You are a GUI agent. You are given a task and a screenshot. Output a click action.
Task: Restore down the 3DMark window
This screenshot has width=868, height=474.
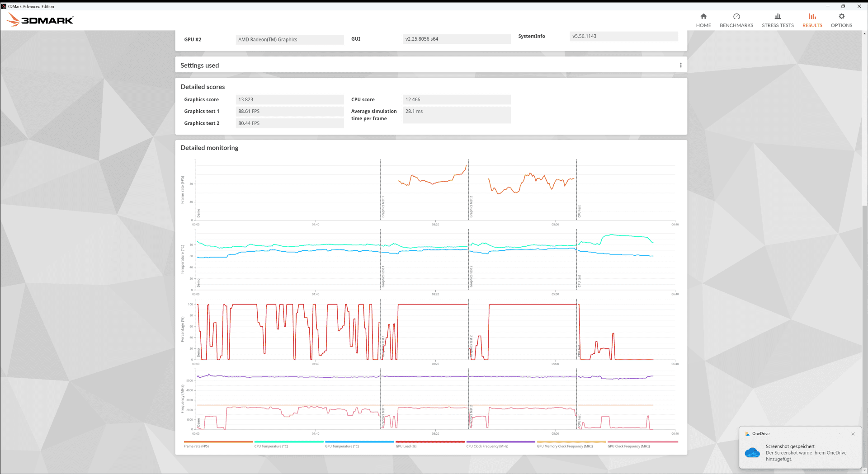pyautogui.click(x=843, y=6)
